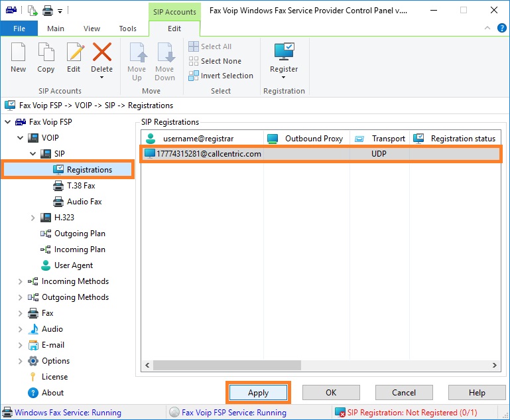
Task: Click the horizontal scrollbar right arrow
Action: pyautogui.click(x=495, y=366)
